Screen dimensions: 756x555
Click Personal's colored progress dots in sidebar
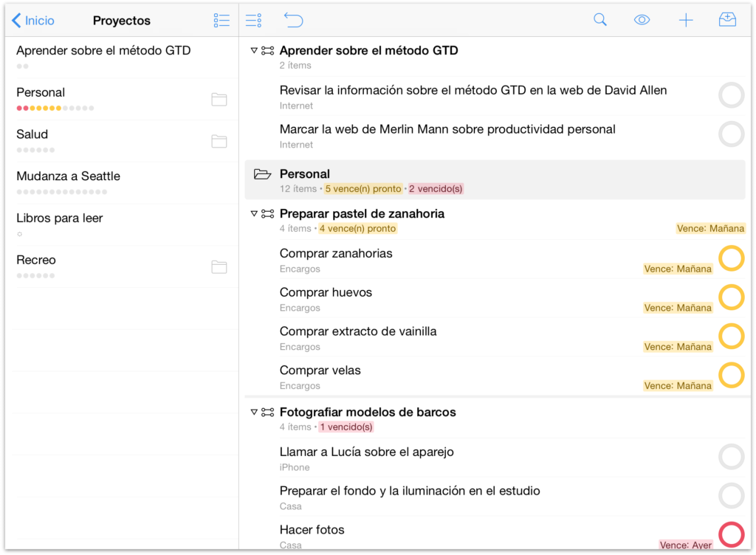55,108
